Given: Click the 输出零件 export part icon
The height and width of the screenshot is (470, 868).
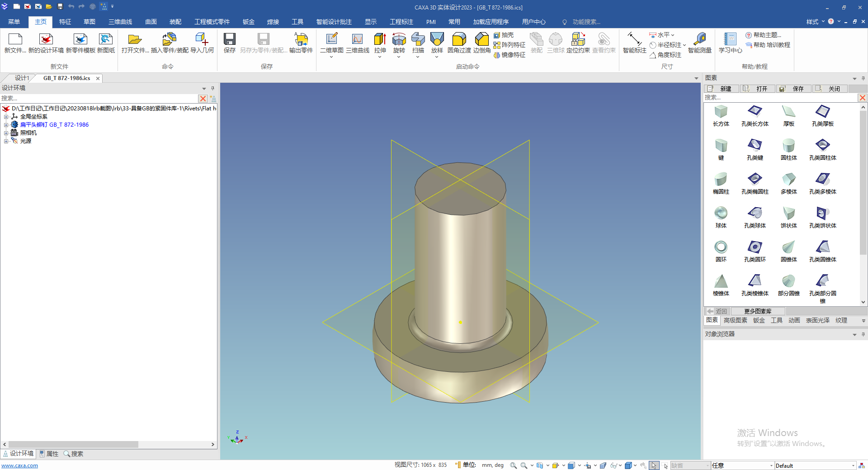Looking at the screenshot, I should [x=301, y=43].
